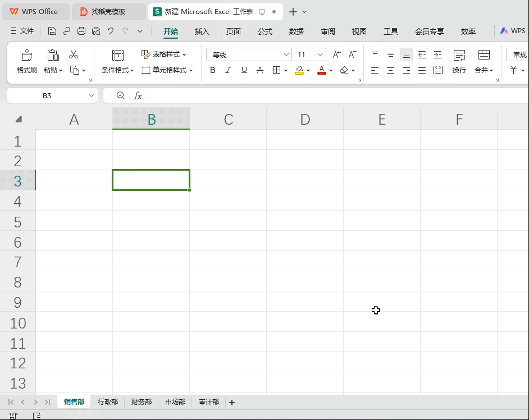Click the Decrease font size icon
Screen dimensions: 529x420
point(352,54)
